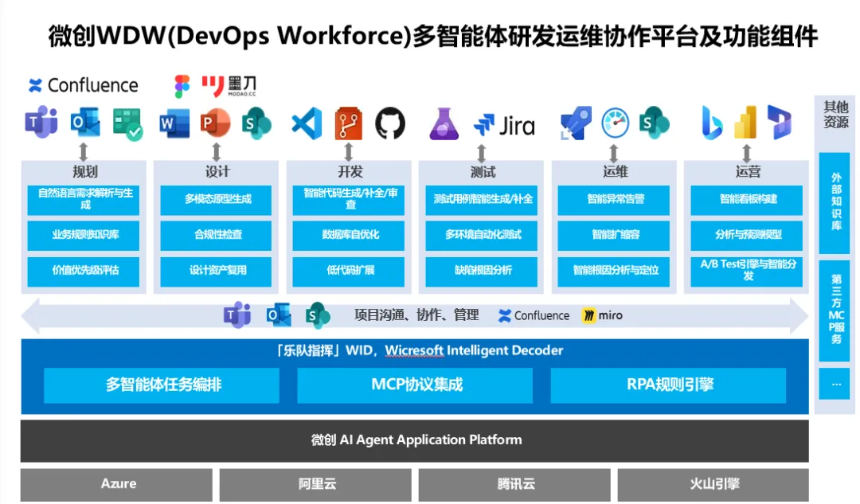The width and height of the screenshot is (860, 504).
Task: Click the 业务规则知识库 box
Action: click(84, 235)
